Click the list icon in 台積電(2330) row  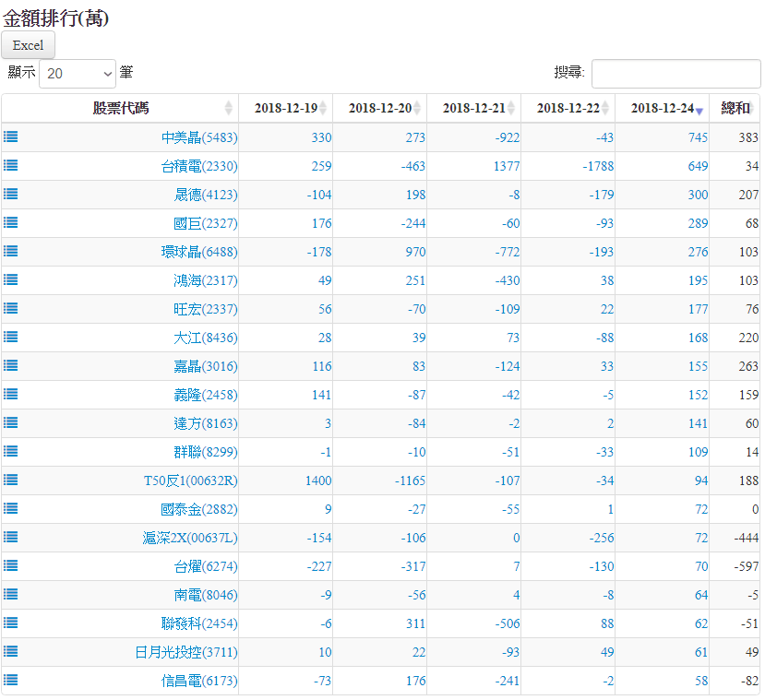(x=11, y=165)
